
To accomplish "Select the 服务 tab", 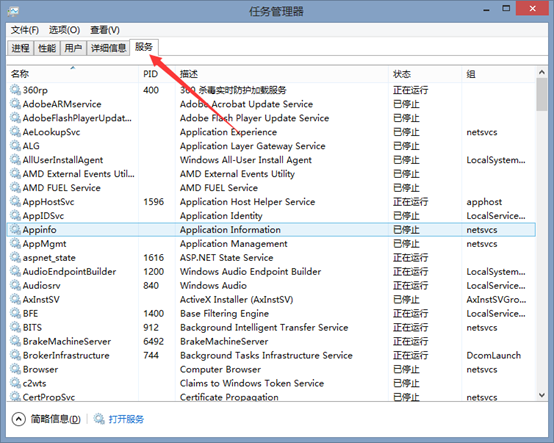I will [144, 47].
